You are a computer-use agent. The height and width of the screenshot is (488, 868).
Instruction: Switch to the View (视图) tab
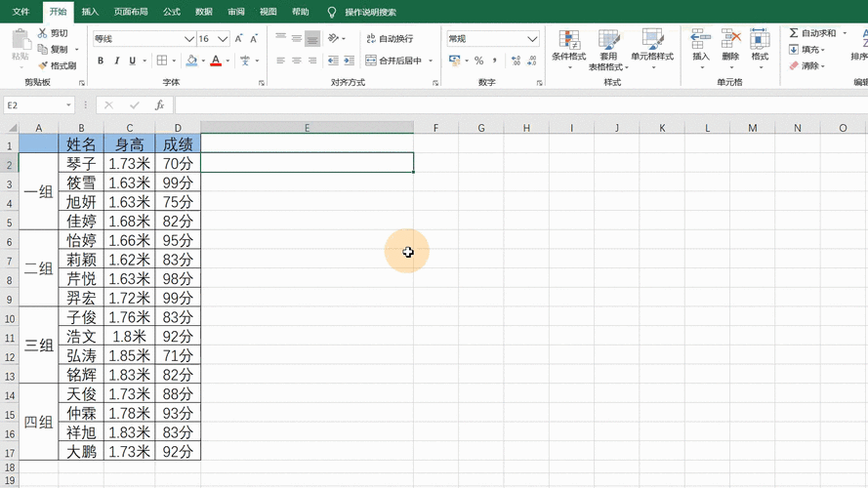(x=268, y=12)
